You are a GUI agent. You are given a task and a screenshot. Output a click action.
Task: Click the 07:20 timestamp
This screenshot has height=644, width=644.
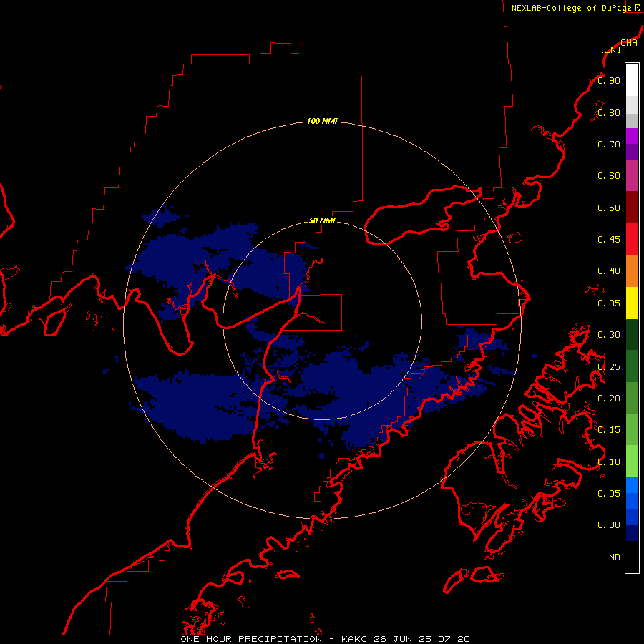(x=454, y=639)
